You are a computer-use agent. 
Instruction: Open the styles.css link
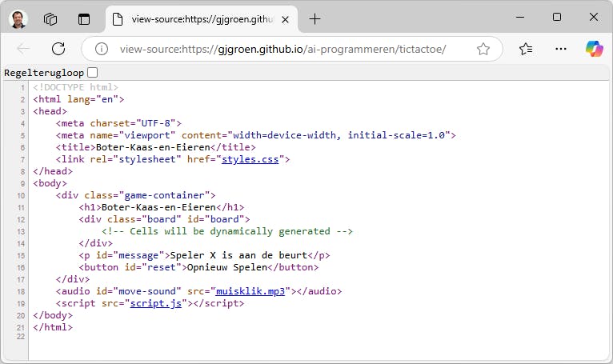tap(250, 159)
